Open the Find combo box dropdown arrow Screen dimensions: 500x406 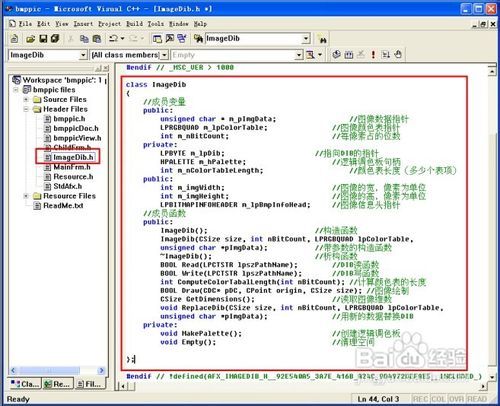click(x=306, y=39)
